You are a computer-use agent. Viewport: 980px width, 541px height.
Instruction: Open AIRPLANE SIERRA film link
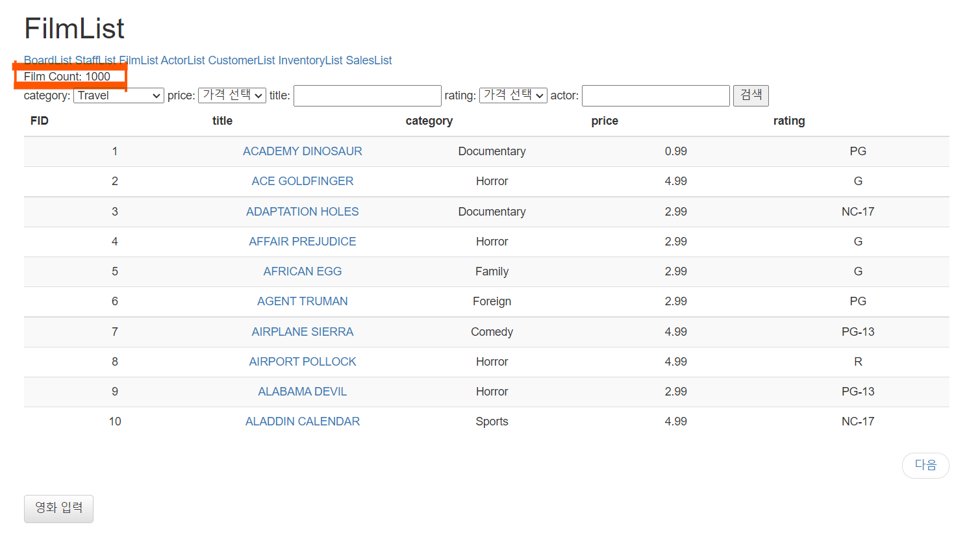303,332
